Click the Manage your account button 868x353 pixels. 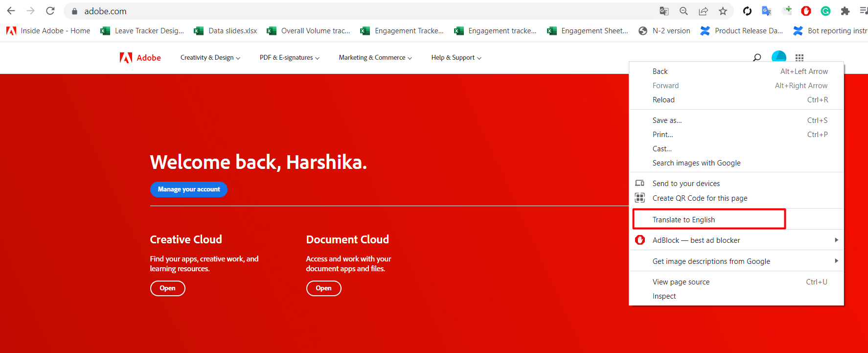pos(189,189)
